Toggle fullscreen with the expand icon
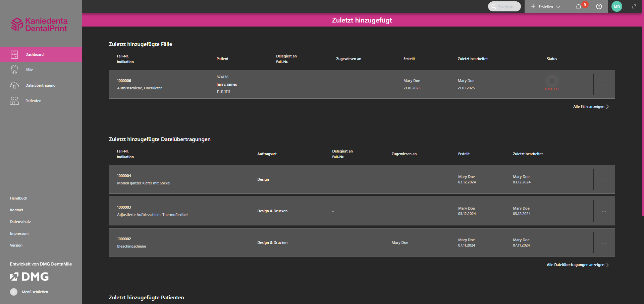This screenshot has height=304, width=644. [x=634, y=7]
